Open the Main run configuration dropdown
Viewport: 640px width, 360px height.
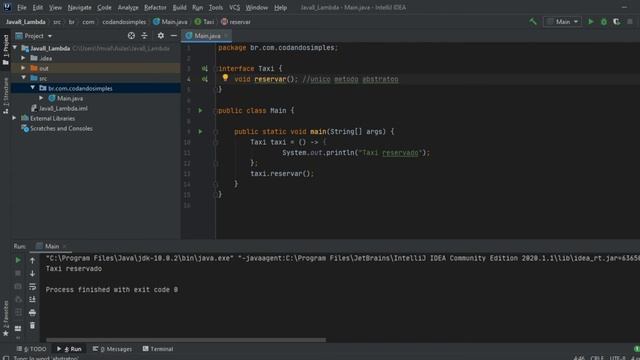click(x=562, y=22)
